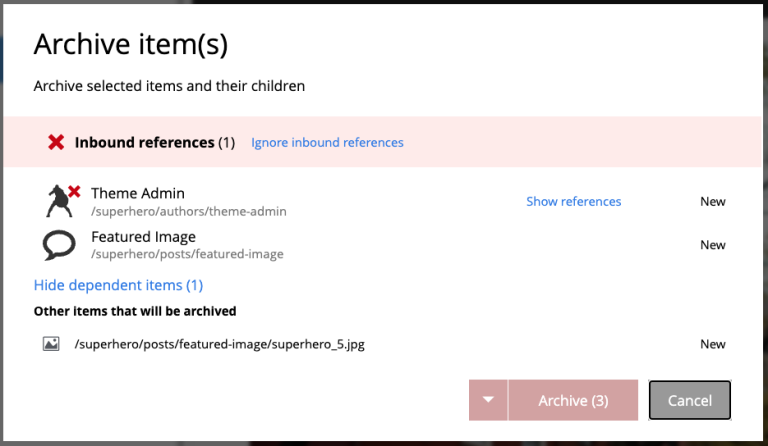Collapse list via Hide dependent items
768x446 pixels.
click(118, 285)
